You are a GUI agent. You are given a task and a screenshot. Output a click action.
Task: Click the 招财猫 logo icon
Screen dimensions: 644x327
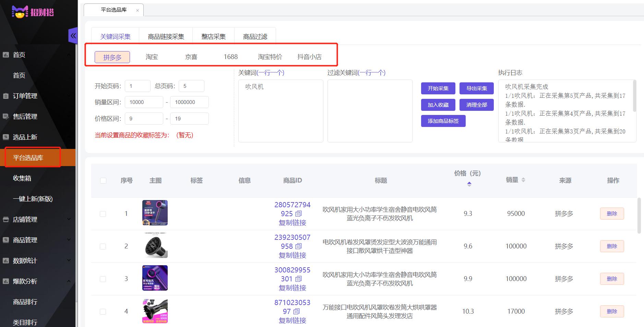point(20,12)
